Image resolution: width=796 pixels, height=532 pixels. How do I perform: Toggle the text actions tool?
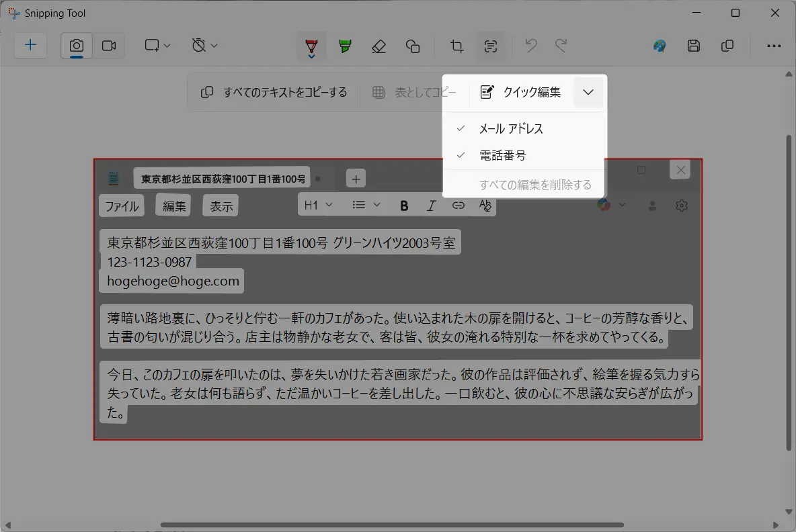tap(490, 46)
